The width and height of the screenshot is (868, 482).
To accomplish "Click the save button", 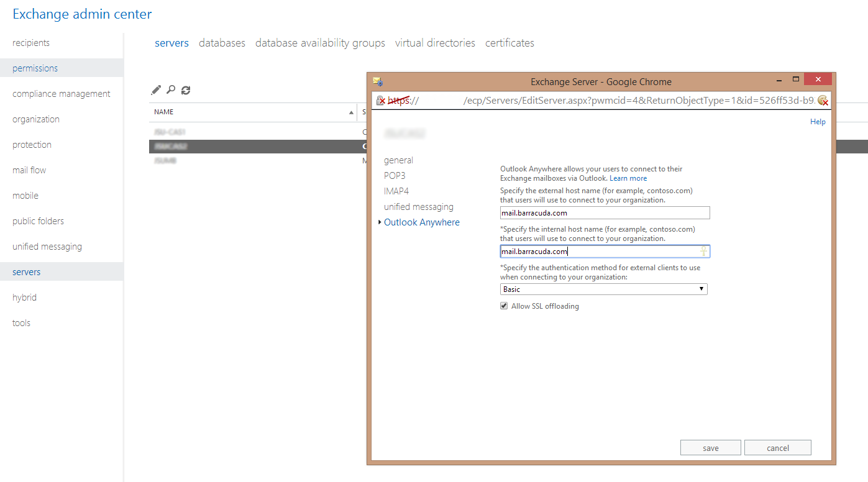I will pyautogui.click(x=711, y=448).
